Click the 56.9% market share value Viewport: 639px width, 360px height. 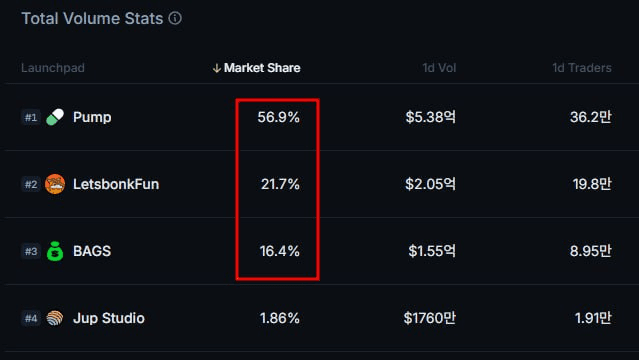coord(279,117)
